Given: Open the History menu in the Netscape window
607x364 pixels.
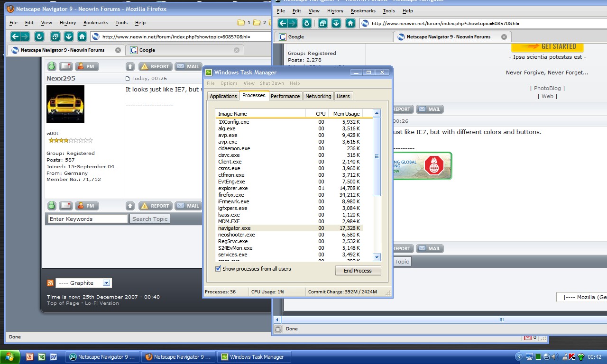Looking at the screenshot, I should (x=335, y=11).
